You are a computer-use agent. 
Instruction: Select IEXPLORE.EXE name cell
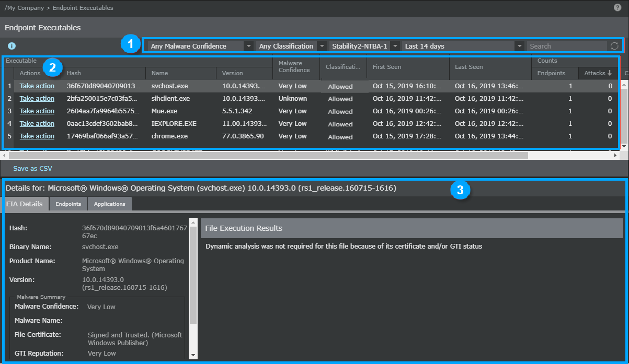tap(174, 123)
